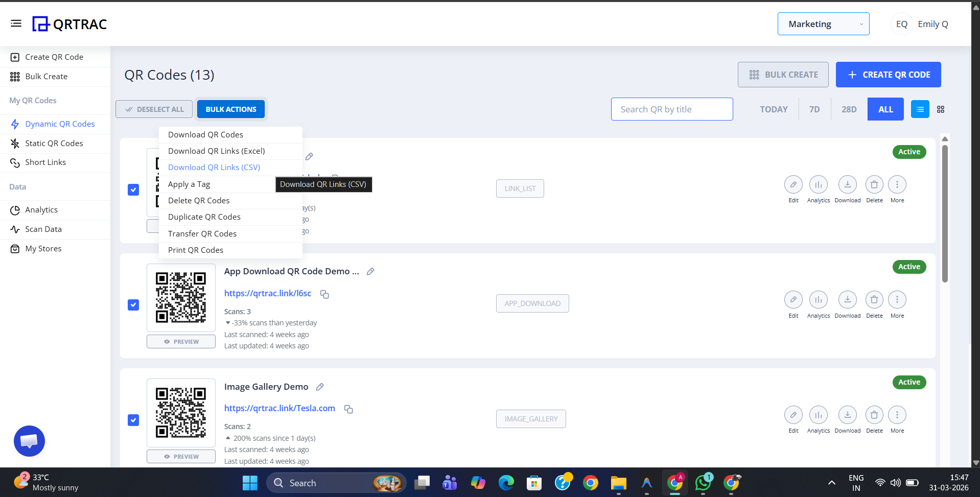Viewport: 980px width, 497px height.
Task: Download the App Download QR Code Demo
Action: click(x=847, y=300)
